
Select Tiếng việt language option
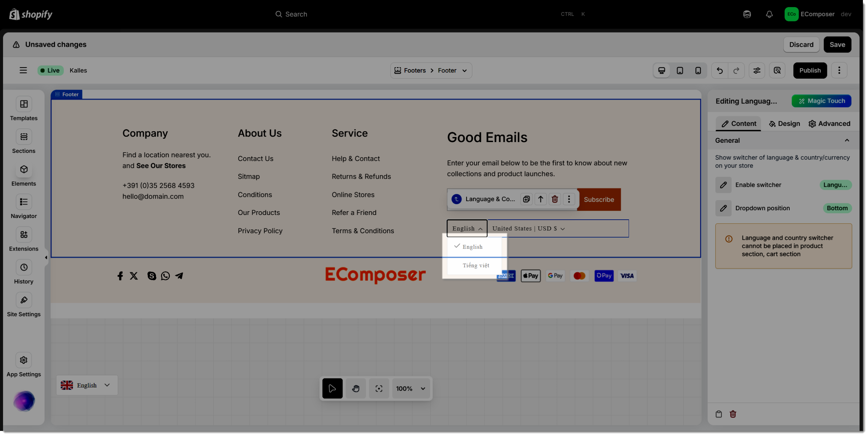coord(476,265)
